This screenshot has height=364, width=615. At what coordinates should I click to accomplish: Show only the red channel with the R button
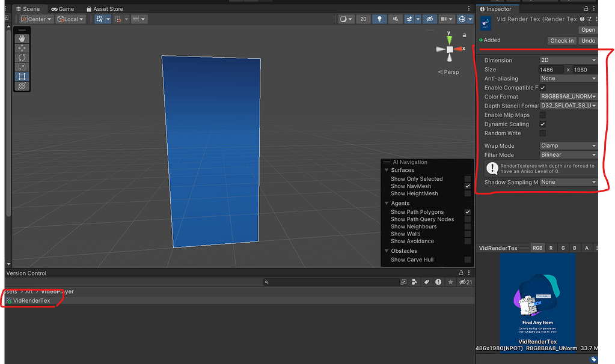pyautogui.click(x=551, y=247)
